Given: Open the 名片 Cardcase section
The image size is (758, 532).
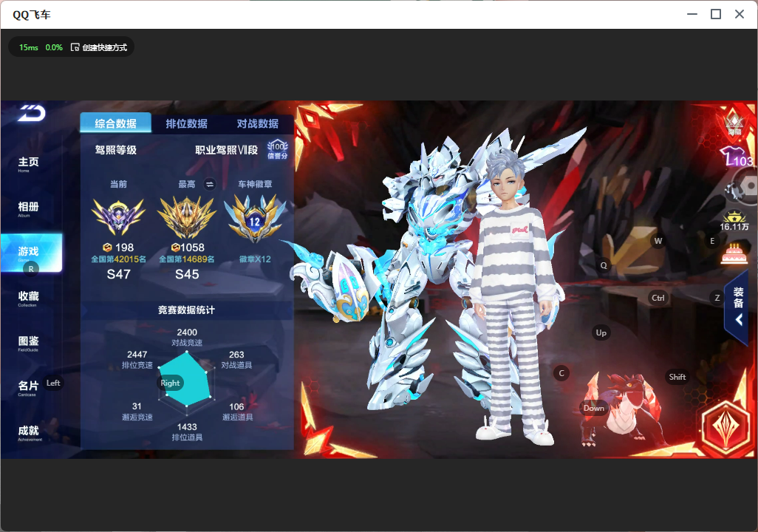Looking at the screenshot, I should 28,388.
